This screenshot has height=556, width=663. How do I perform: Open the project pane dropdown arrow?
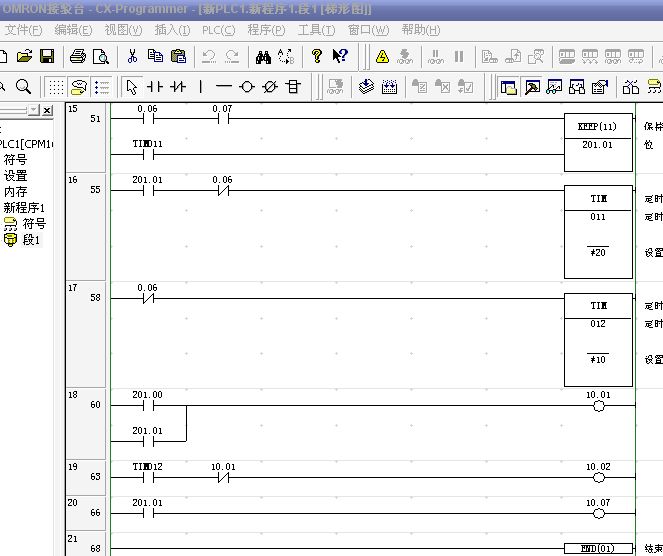[x=33, y=109]
